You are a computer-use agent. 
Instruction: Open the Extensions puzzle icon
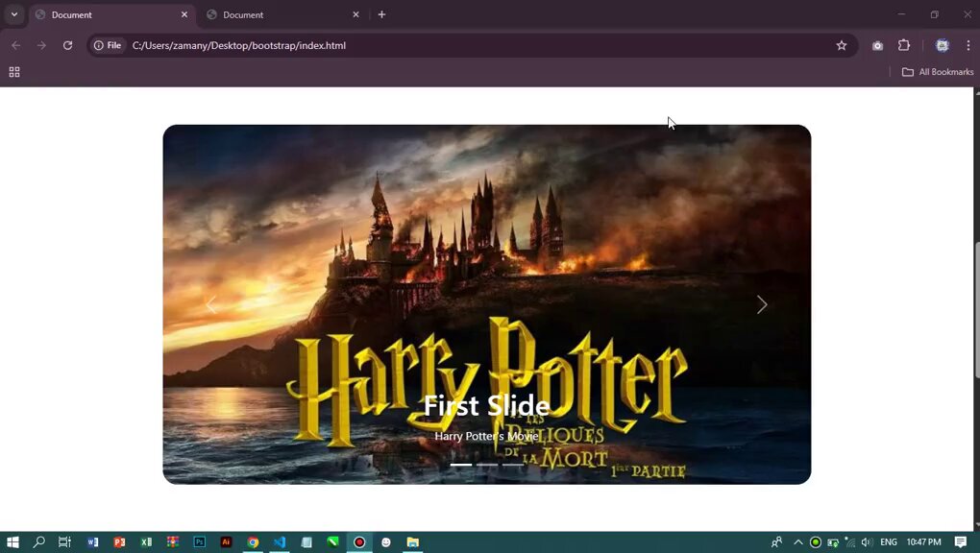click(904, 45)
